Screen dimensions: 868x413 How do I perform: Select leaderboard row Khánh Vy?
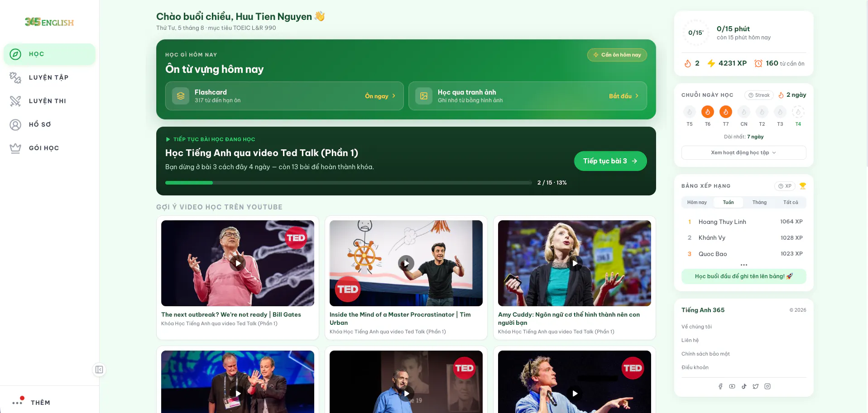744,238
